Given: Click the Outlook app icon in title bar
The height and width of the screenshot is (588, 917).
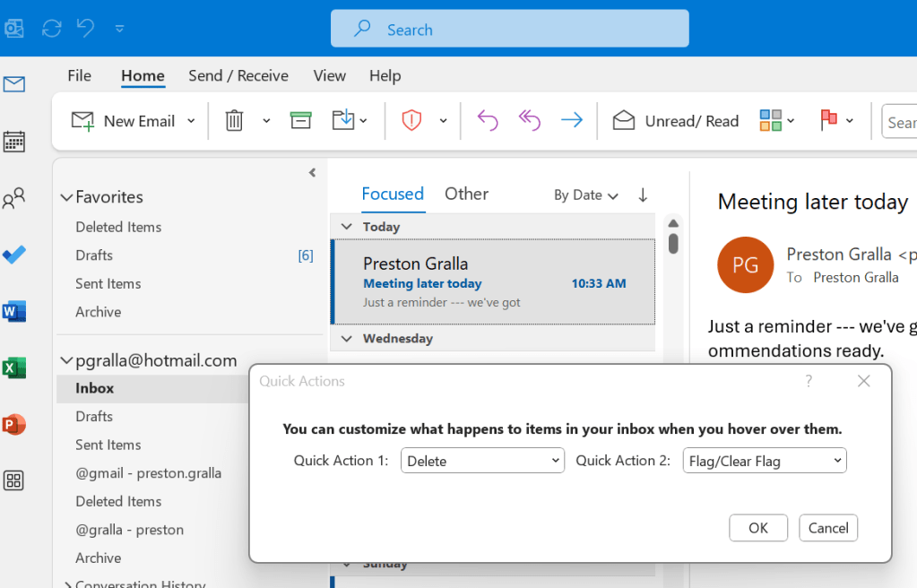Looking at the screenshot, I should (x=13, y=28).
